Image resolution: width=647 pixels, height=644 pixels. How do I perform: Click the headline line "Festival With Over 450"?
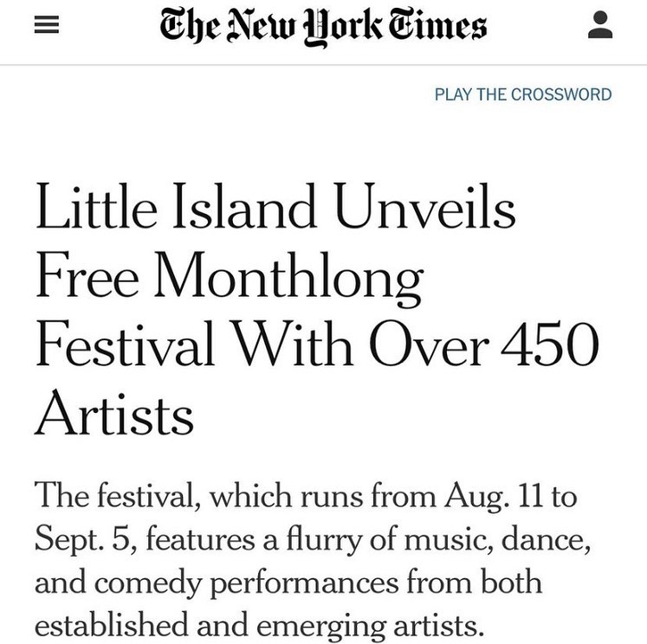point(317,345)
